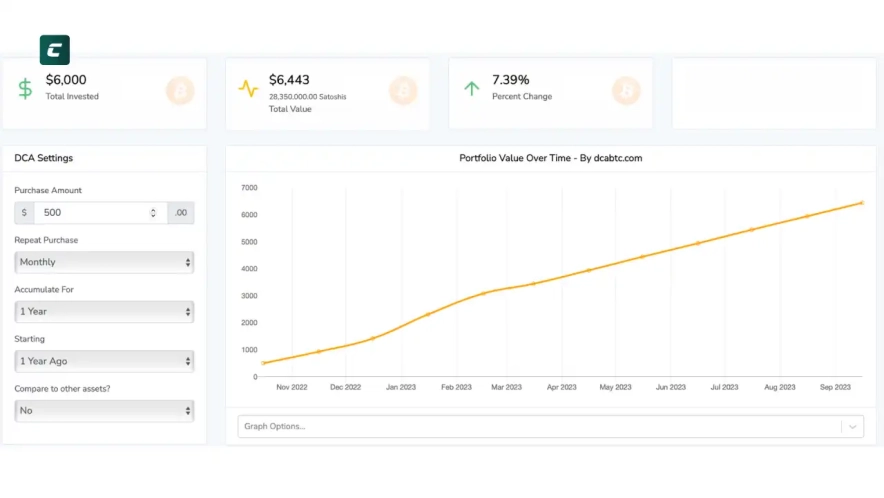884x498 pixels.
Task: Click Bitcoin icon in Total Invested card
Action: coord(180,91)
